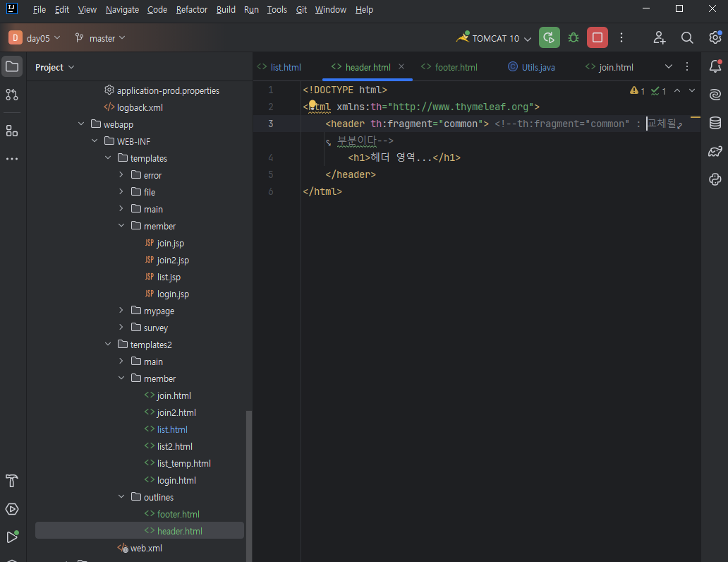Open editor tab options three-dot menu
Viewport: 728px width, 562px height.
coord(687,66)
